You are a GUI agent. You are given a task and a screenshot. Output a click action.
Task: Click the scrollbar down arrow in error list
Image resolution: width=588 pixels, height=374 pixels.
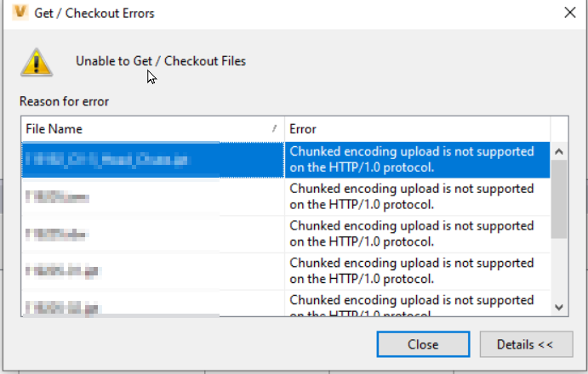click(559, 307)
